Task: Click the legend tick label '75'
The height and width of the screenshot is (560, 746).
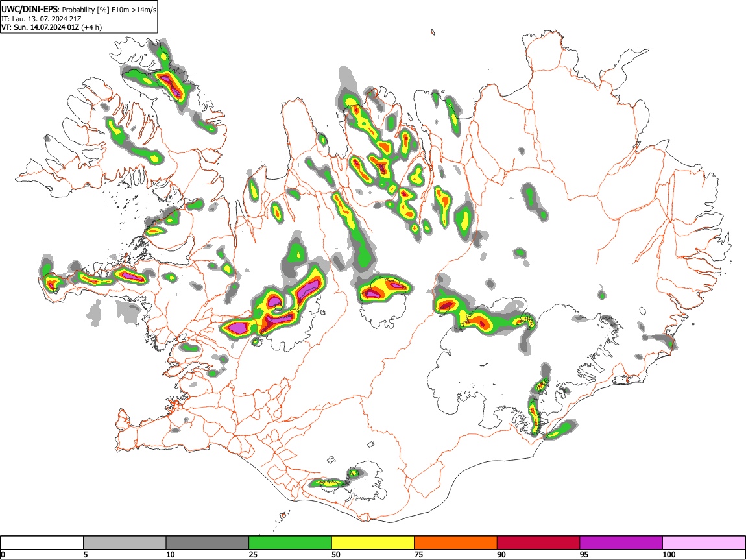Action: [x=418, y=554]
